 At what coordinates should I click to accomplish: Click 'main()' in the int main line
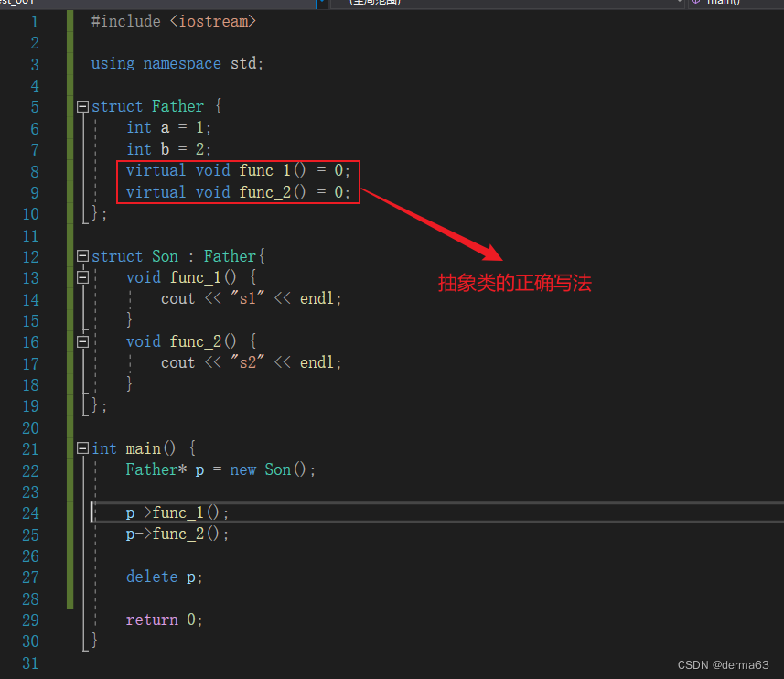pyautogui.click(x=151, y=448)
